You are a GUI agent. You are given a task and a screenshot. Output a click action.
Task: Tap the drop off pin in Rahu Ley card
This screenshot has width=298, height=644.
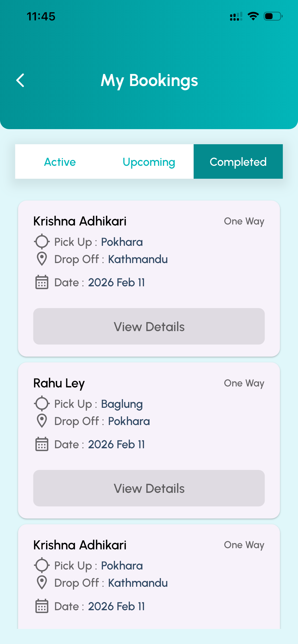coord(42,421)
